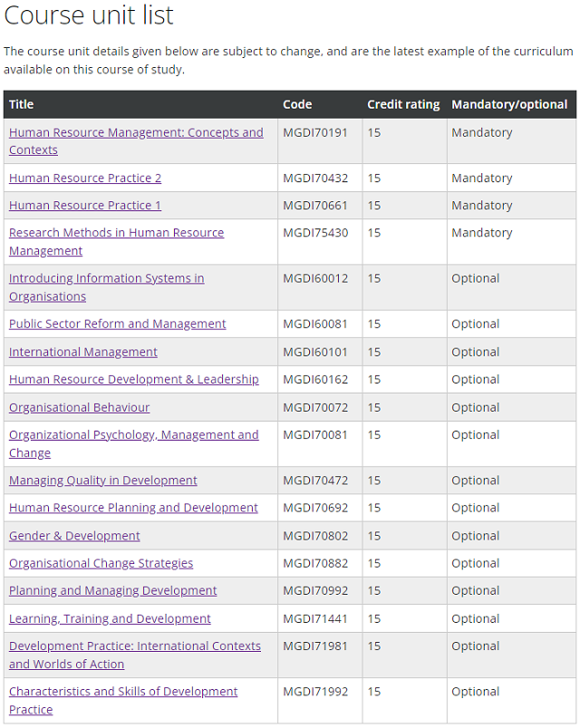Open the International Management unit
Viewport: 580px width, 728px height.
[83, 352]
